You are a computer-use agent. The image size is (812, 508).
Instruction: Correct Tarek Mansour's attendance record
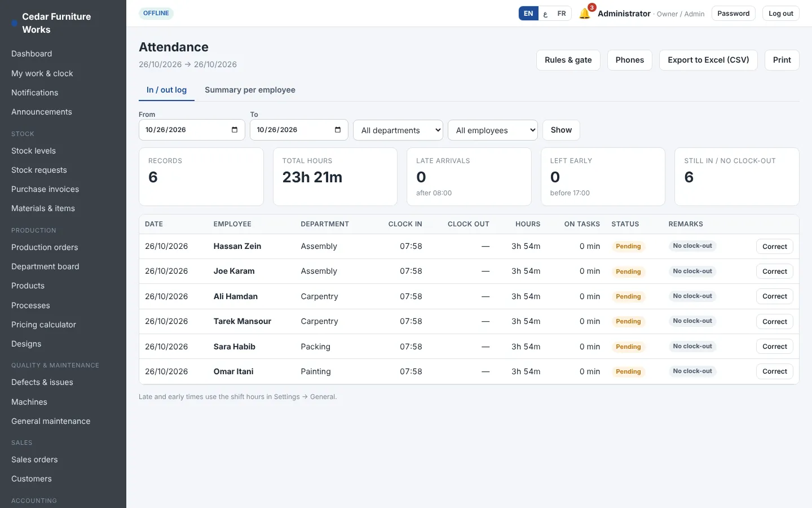775,322
